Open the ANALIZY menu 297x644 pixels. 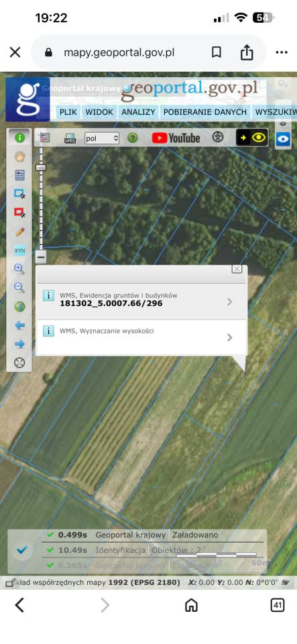coord(138,112)
